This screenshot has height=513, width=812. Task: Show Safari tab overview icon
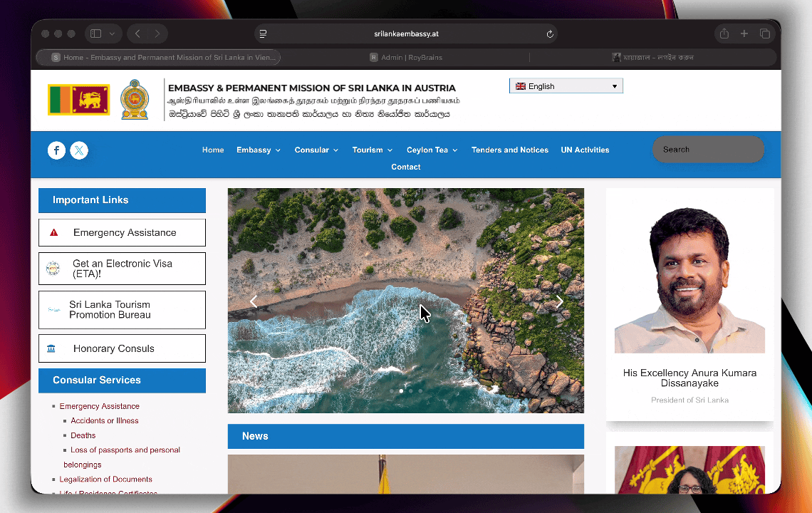tap(765, 33)
